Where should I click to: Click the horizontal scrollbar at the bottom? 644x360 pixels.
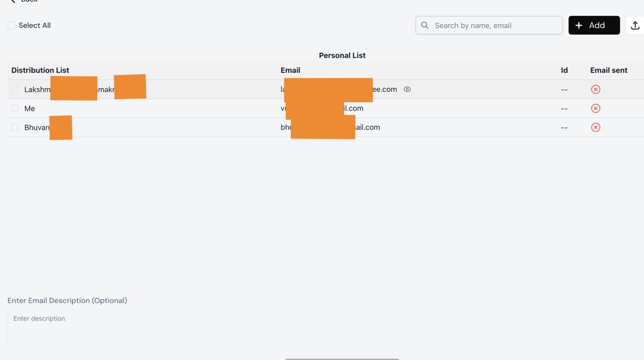pos(342,358)
